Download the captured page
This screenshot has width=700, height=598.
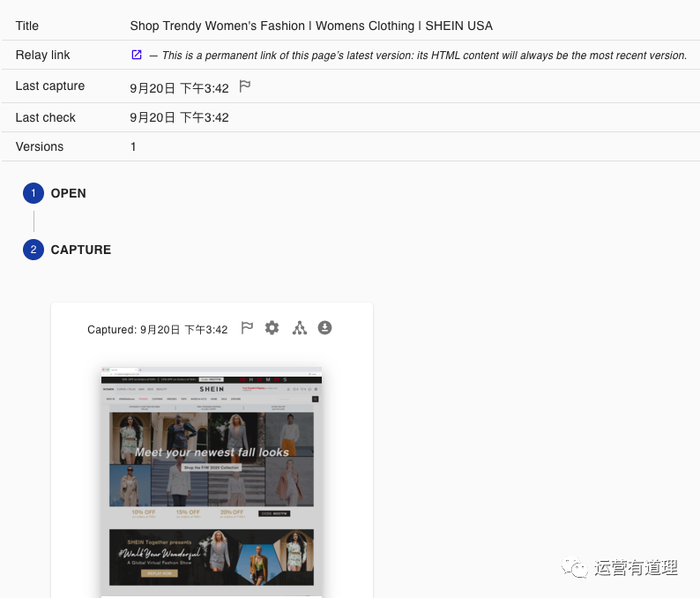(x=324, y=328)
